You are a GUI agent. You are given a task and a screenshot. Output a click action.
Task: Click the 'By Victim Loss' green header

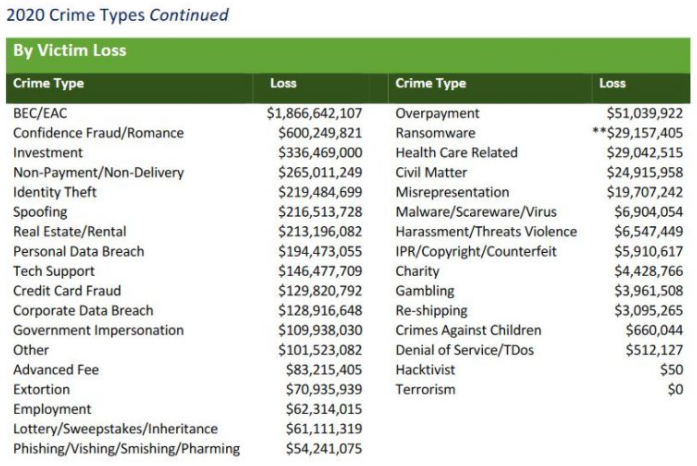click(69, 51)
